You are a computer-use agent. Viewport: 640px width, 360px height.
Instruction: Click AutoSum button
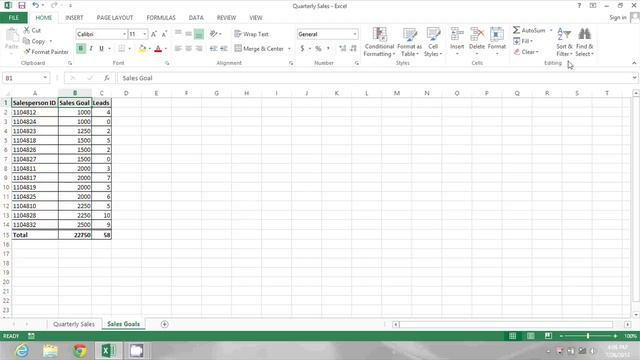529,30
